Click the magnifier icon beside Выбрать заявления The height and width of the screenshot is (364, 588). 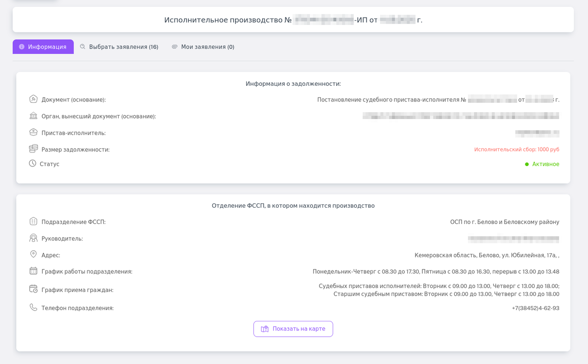click(x=82, y=47)
